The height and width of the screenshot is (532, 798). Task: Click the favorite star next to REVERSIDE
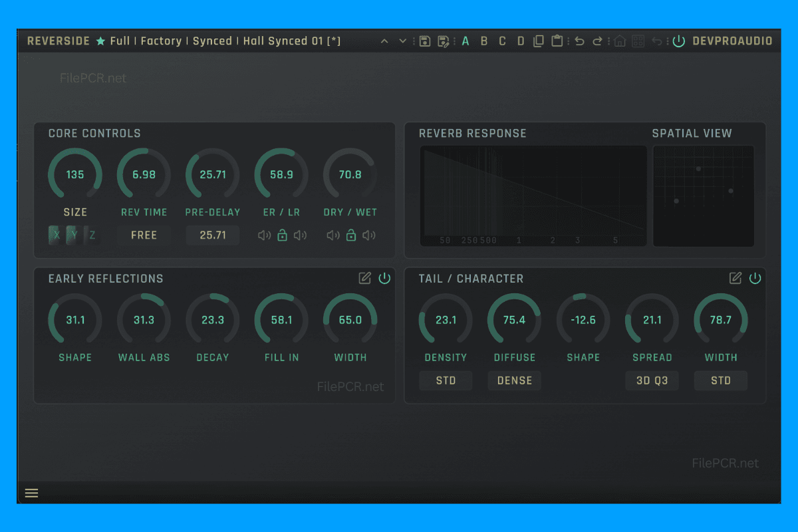[x=100, y=41]
